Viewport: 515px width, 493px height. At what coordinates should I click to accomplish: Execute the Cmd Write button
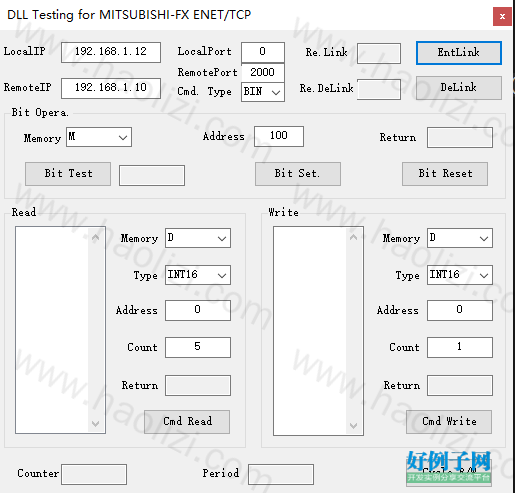coord(449,422)
